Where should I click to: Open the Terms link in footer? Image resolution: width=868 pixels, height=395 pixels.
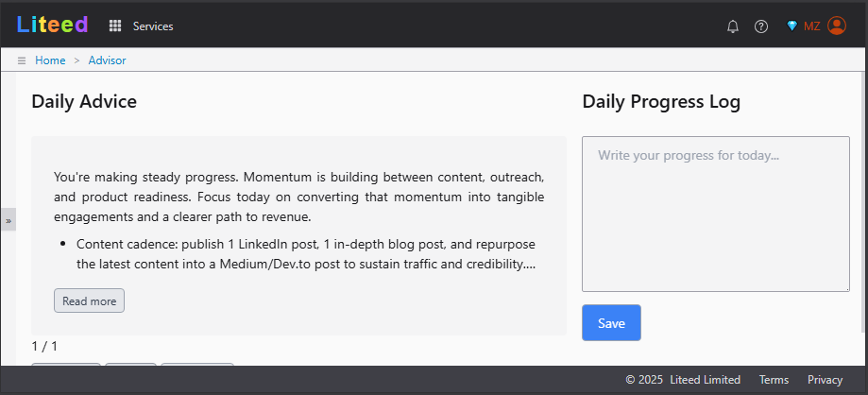tap(774, 380)
